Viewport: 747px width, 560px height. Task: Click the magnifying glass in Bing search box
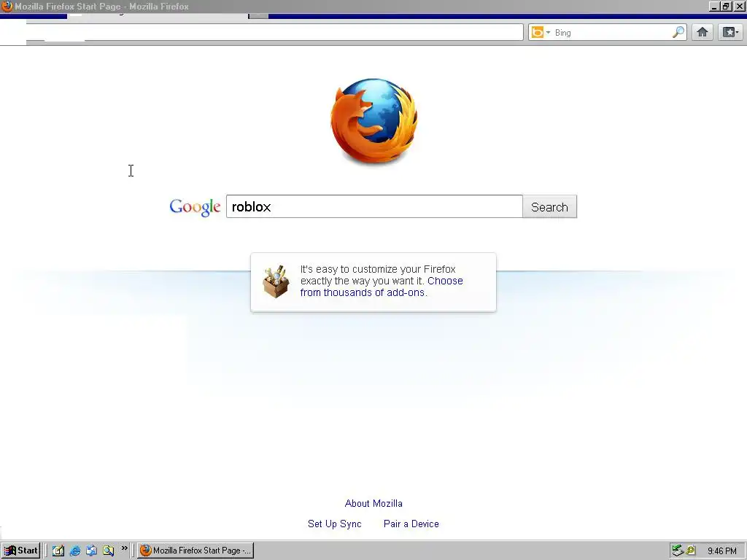click(x=678, y=32)
